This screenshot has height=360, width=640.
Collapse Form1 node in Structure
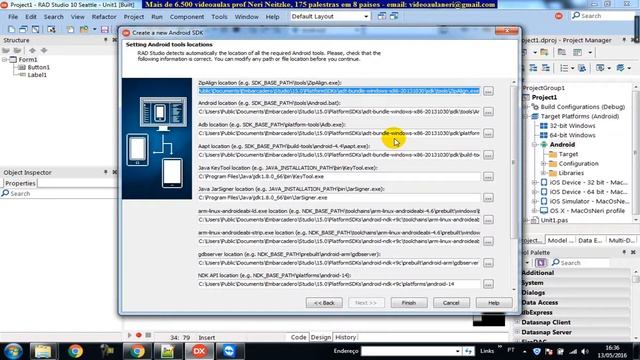coord(4,60)
